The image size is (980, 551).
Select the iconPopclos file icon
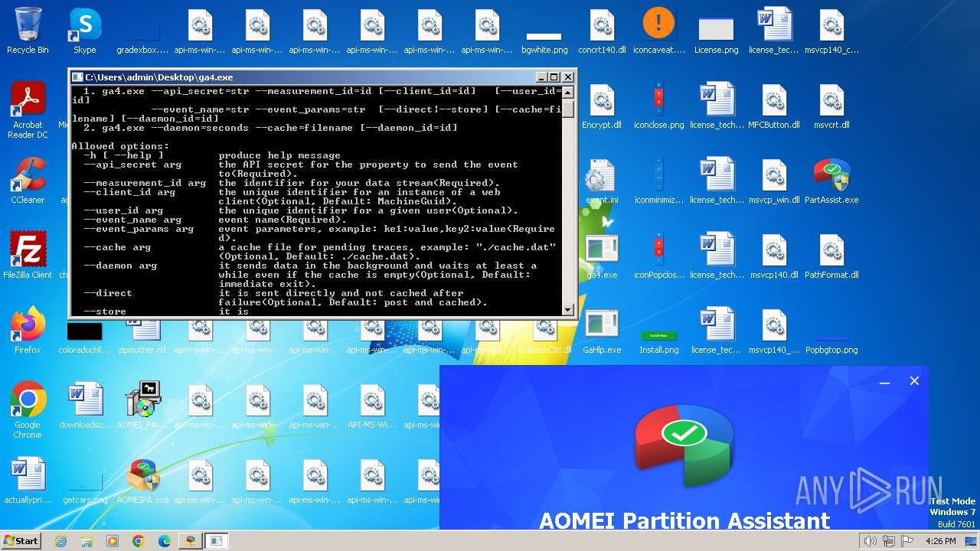[x=659, y=256]
